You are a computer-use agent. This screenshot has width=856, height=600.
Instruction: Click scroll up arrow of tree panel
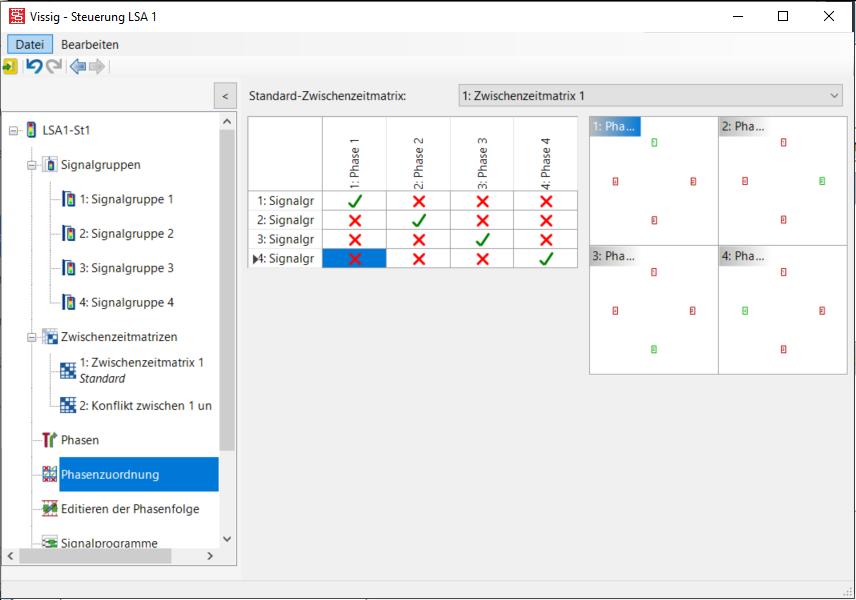coord(227,121)
